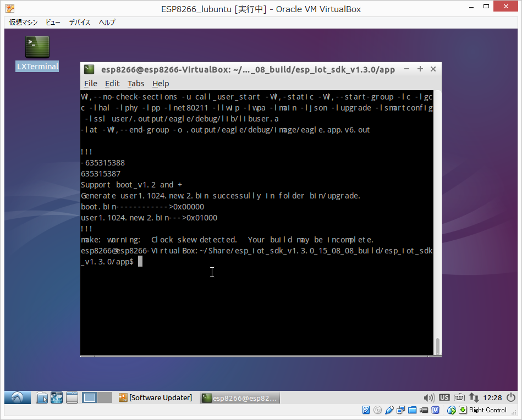
Task: Click the VirtualBox hard disk status icon
Action: coord(366,410)
